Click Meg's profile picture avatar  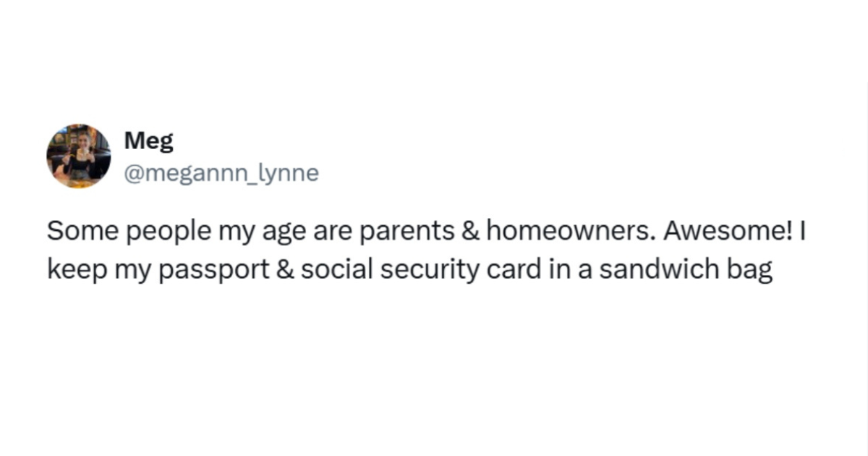click(x=79, y=156)
